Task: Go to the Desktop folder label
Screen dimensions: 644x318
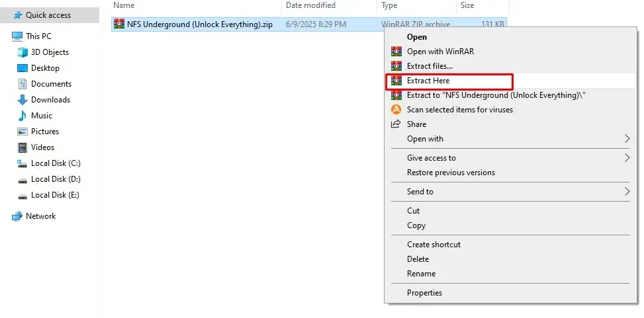Action: pos(45,68)
